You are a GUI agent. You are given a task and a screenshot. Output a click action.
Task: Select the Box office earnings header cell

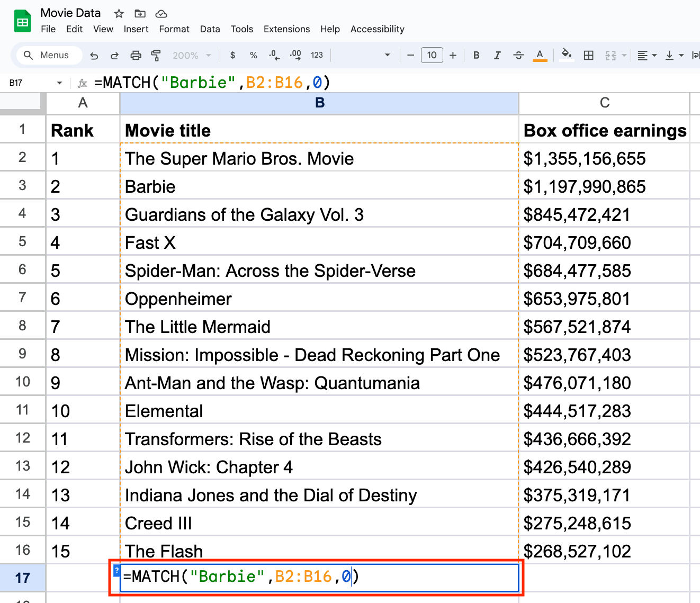604,130
